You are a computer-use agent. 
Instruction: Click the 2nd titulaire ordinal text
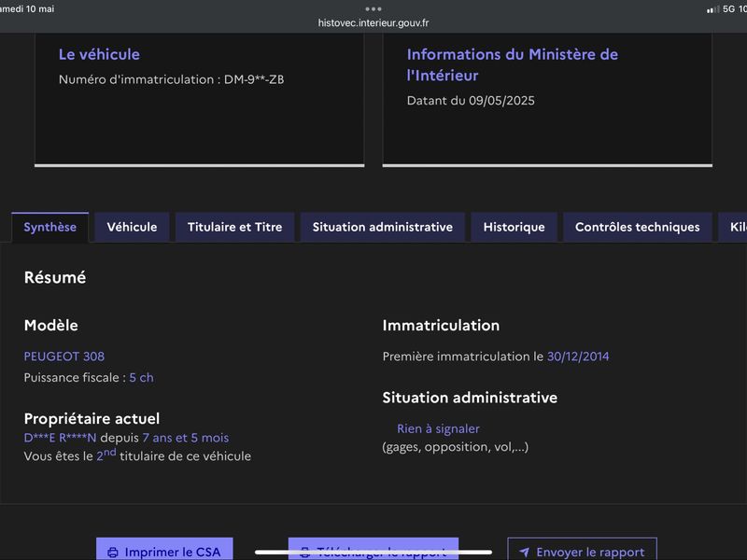(x=106, y=455)
